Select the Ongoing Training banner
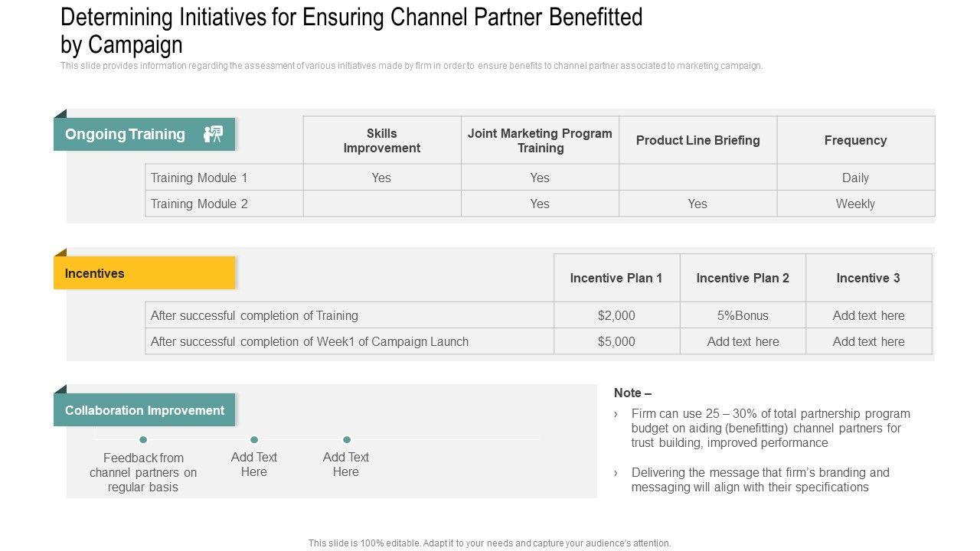This screenshot has height=551, width=980. tap(126, 135)
